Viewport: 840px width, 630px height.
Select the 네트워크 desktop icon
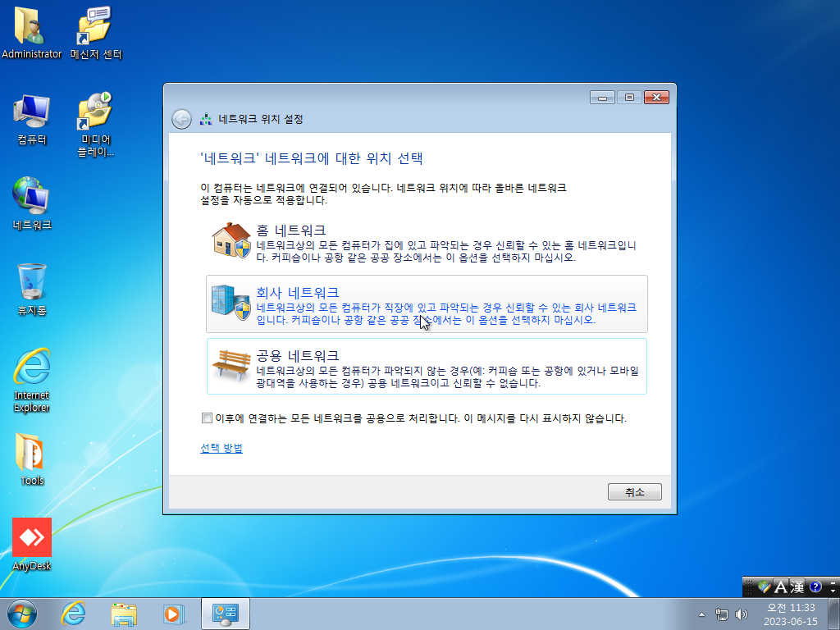tap(31, 203)
